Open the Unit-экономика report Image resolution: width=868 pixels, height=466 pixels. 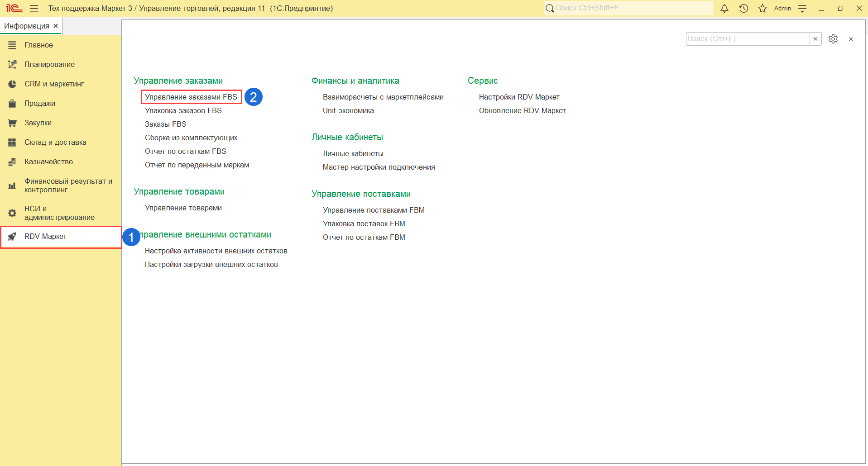click(348, 111)
